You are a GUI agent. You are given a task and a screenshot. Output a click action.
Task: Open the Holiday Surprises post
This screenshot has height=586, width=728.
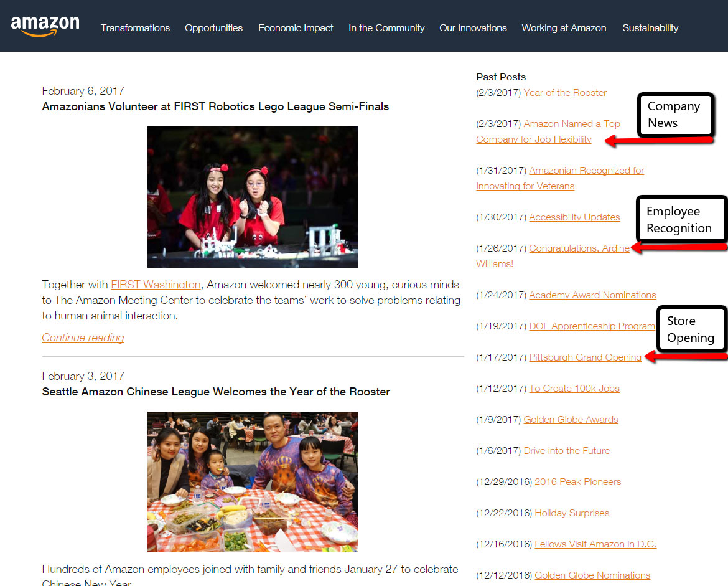572,513
